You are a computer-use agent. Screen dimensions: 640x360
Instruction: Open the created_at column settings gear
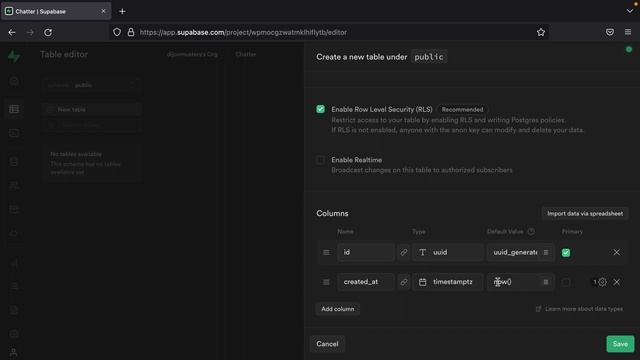[x=602, y=282]
